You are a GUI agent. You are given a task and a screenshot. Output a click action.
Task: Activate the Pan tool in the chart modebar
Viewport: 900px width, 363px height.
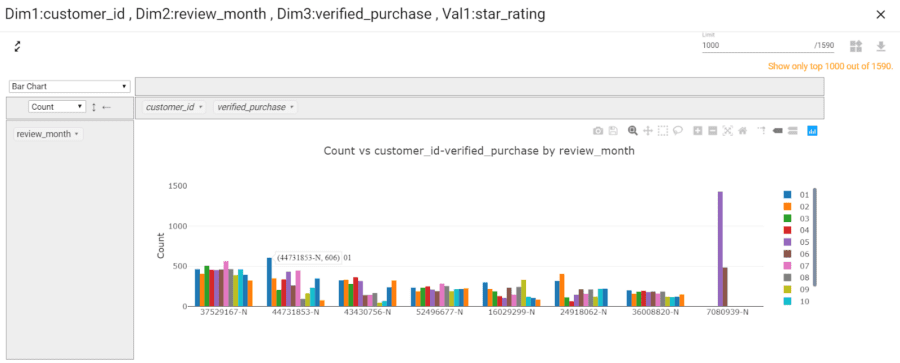647,131
